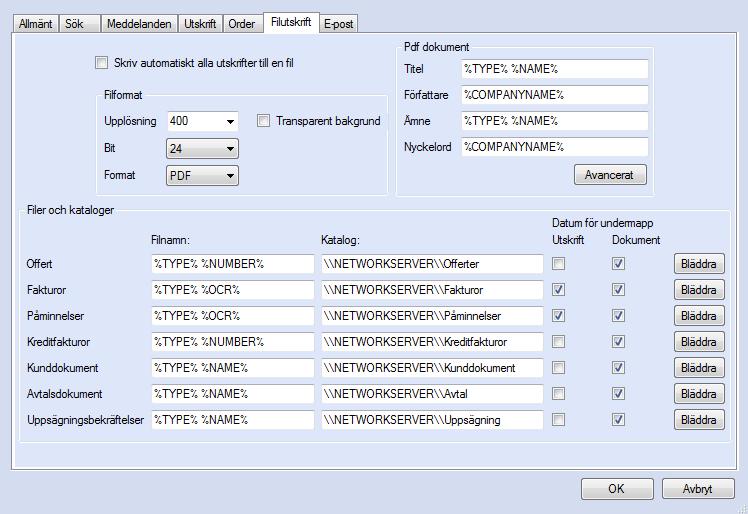
Task: Check Utskrift date subfolder for Kreditfakturor
Action: [558, 341]
